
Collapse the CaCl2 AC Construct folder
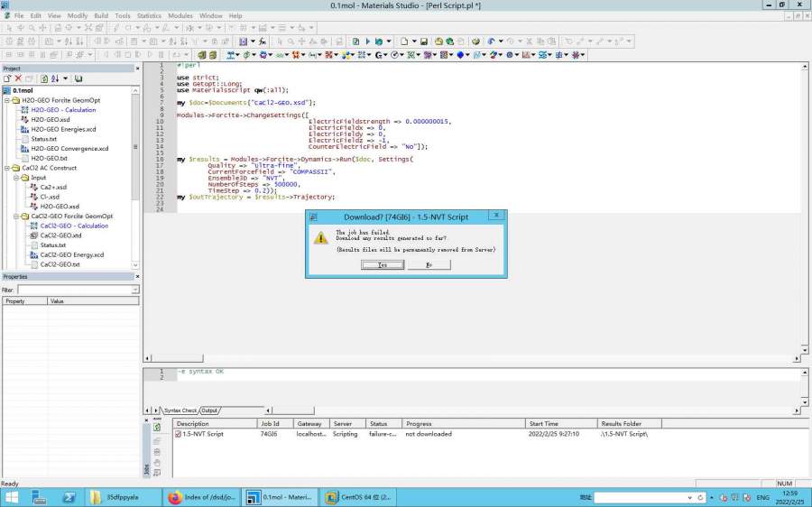(6, 168)
